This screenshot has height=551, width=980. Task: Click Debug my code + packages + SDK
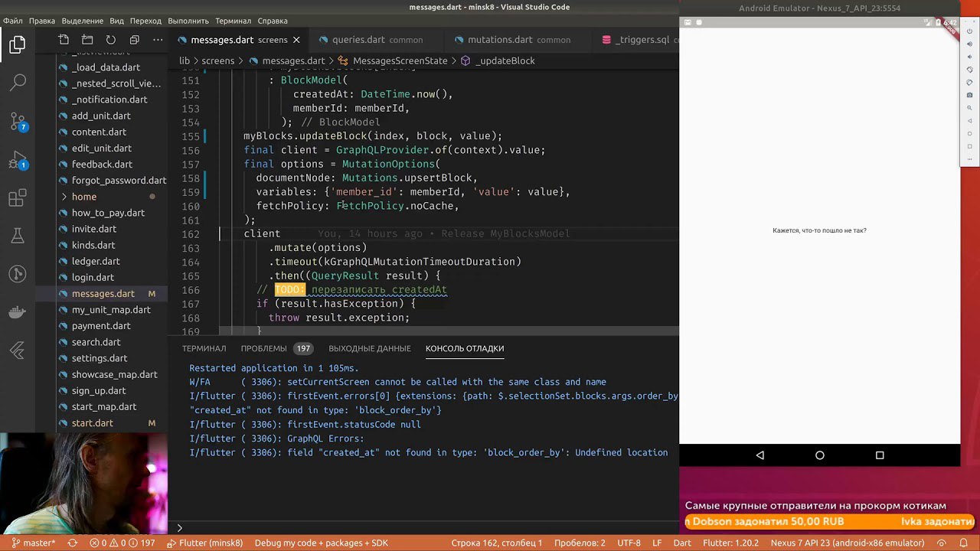tap(322, 543)
